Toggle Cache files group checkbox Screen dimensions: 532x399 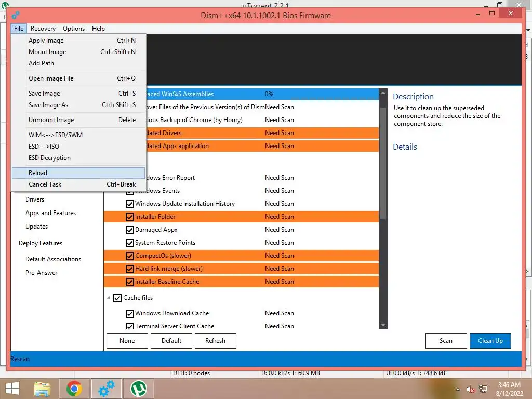click(117, 298)
